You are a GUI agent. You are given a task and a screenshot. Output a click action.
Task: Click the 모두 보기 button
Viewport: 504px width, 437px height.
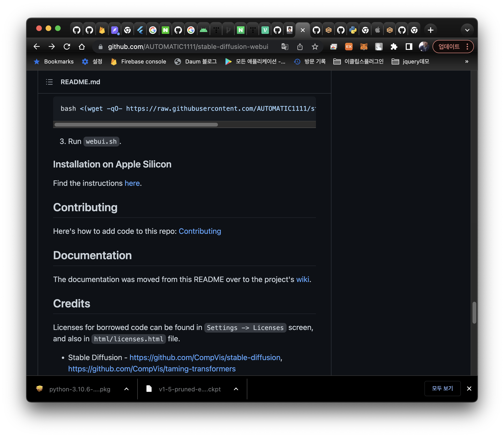coord(442,388)
